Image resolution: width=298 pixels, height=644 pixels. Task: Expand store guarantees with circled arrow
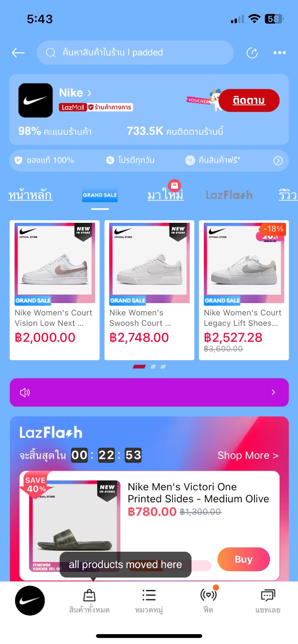click(x=278, y=161)
